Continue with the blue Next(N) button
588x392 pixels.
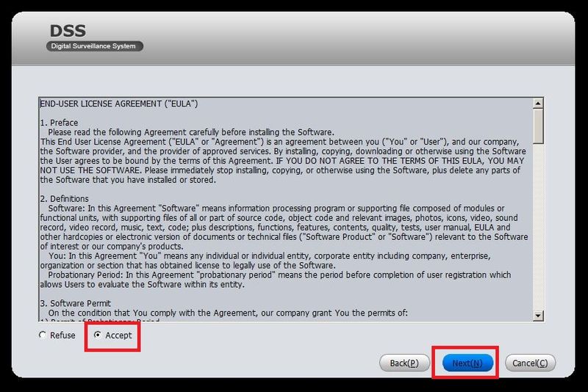point(467,363)
